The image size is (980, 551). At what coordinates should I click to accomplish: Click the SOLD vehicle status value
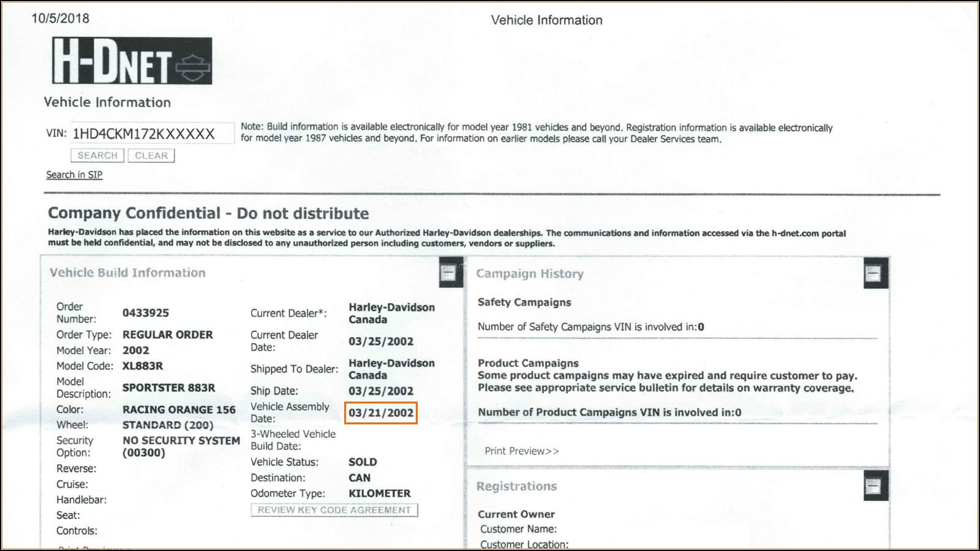363,462
